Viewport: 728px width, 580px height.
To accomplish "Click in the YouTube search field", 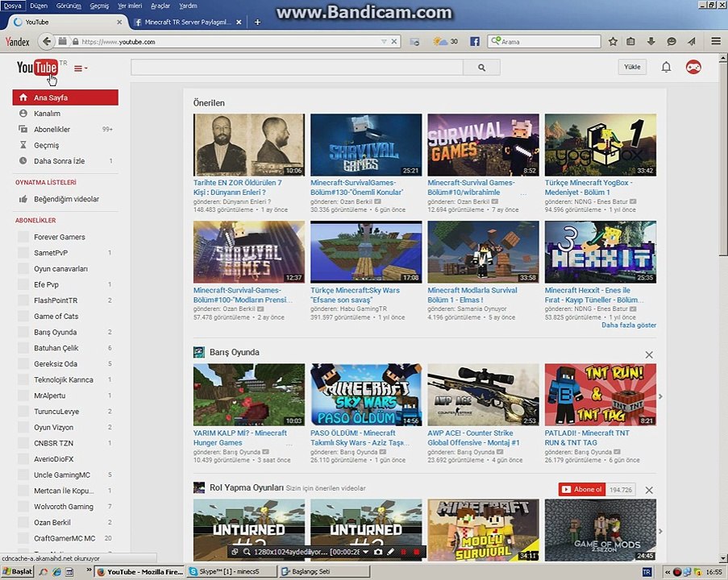I will [297, 68].
